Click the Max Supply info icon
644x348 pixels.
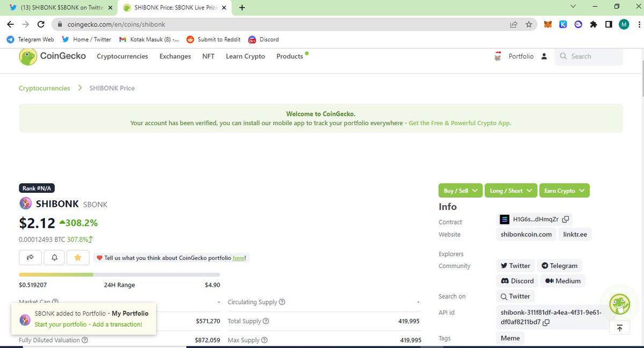pyautogui.click(x=264, y=340)
